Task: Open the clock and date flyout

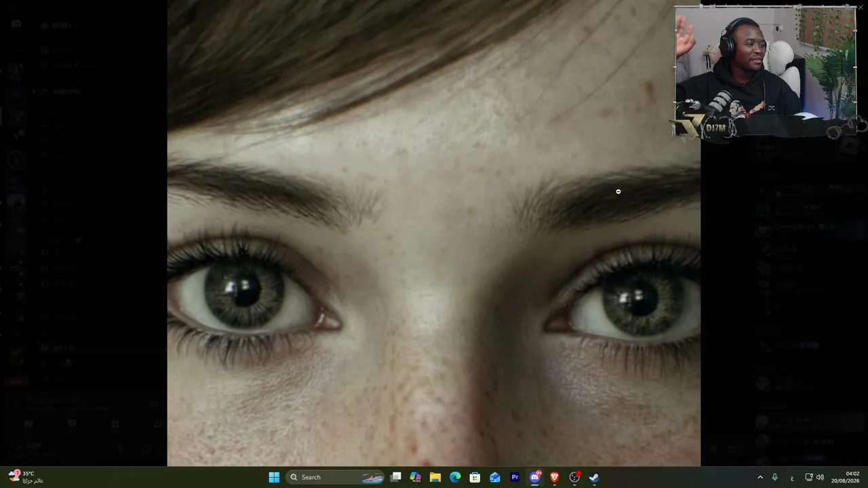Action: 847,477
